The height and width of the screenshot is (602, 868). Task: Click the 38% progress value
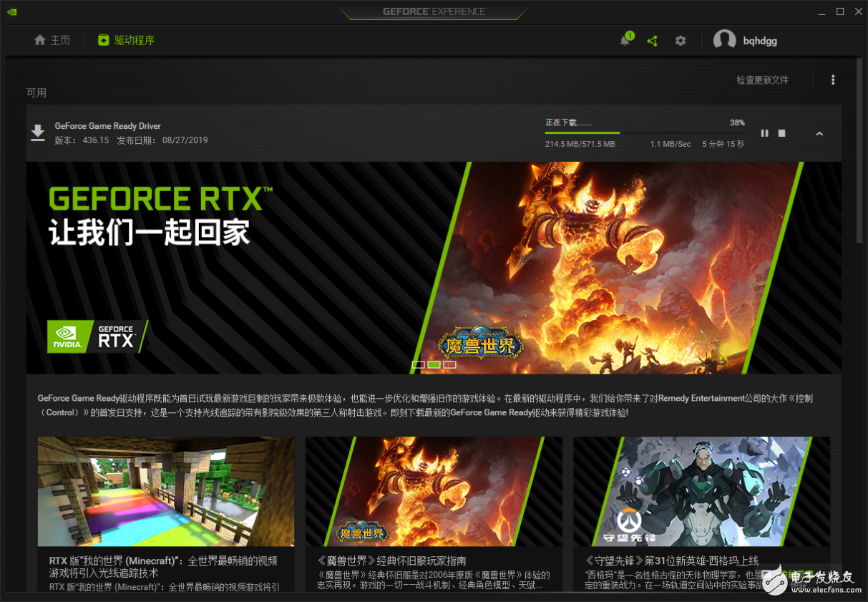point(737,122)
